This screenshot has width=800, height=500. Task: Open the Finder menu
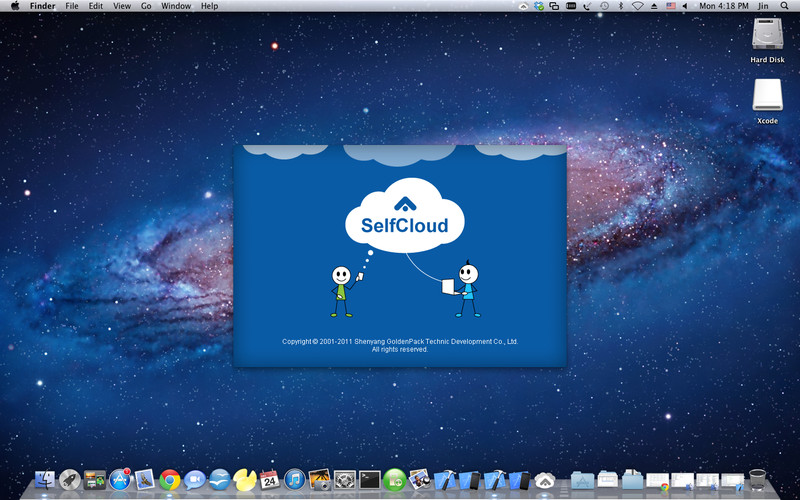pos(42,6)
